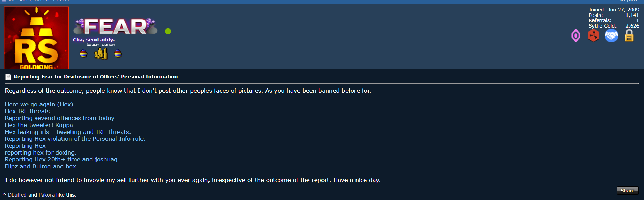644x200 pixels.
Task: Click the document icon beside thread title
Action: coord(8,77)
